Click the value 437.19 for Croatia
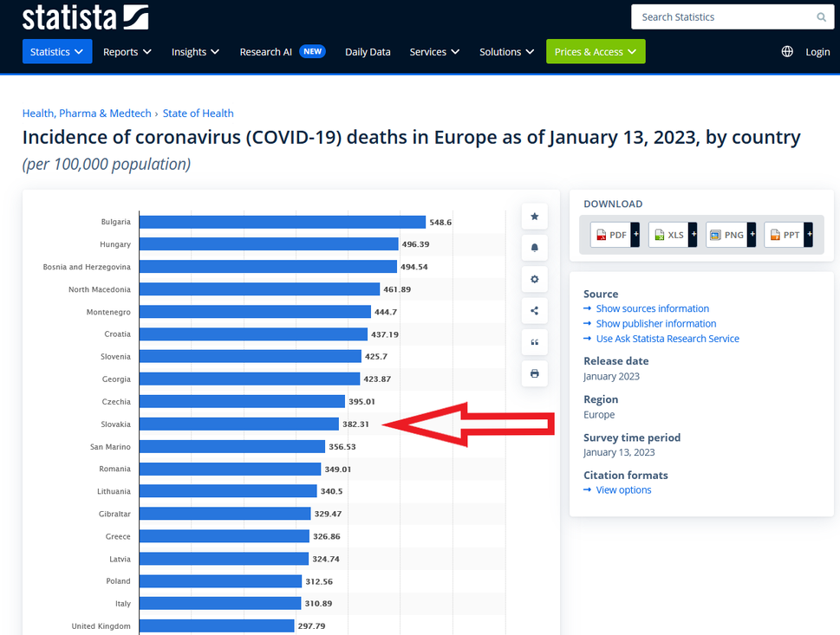Viewport: 840px width, 635px height. [385, 334]
